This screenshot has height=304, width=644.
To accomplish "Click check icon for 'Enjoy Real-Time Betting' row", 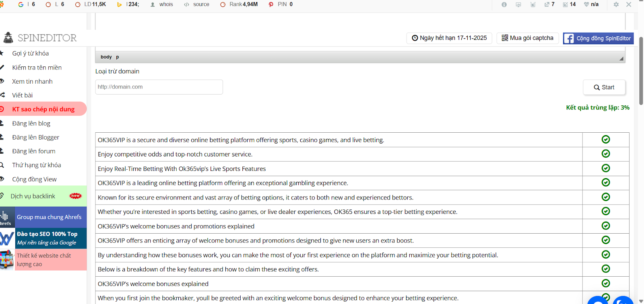I will tap(606, 168).
